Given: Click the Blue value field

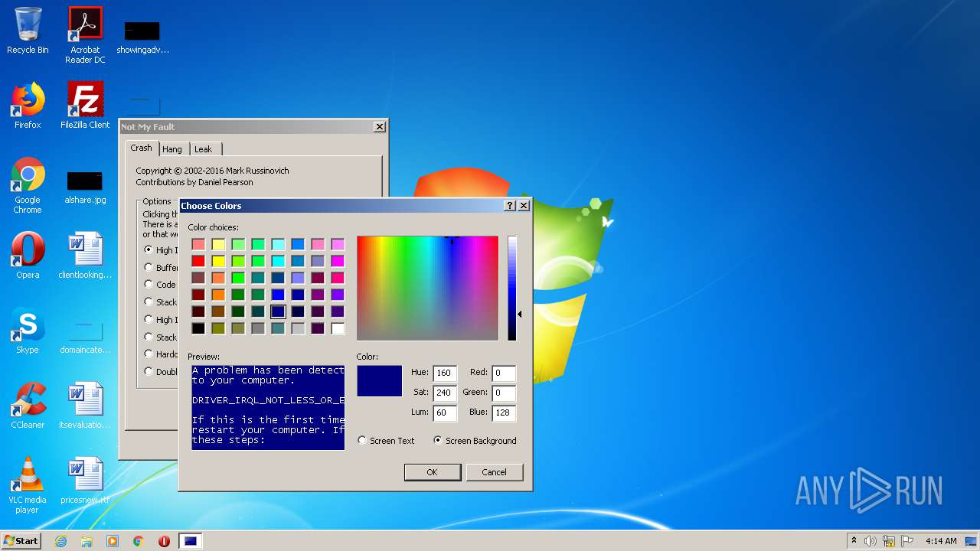Looking at the screenshot, I should 504,412.
